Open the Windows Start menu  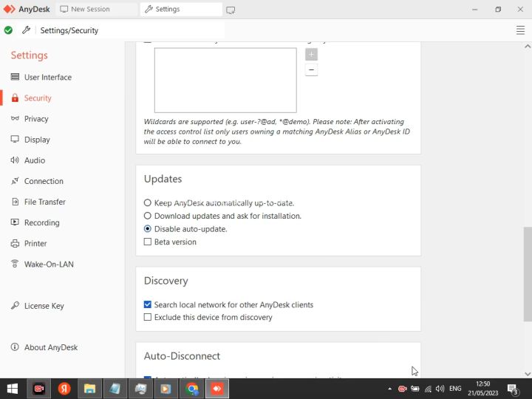point(13,389)
